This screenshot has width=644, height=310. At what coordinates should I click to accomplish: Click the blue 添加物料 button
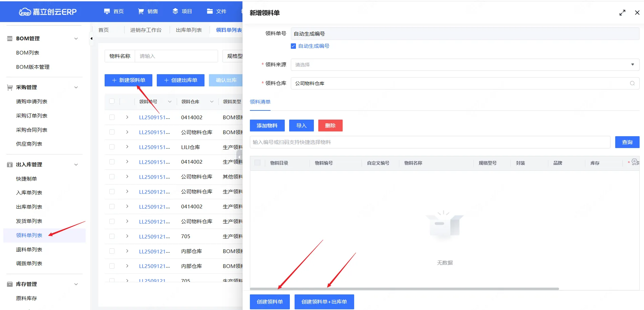click(267, 126)
